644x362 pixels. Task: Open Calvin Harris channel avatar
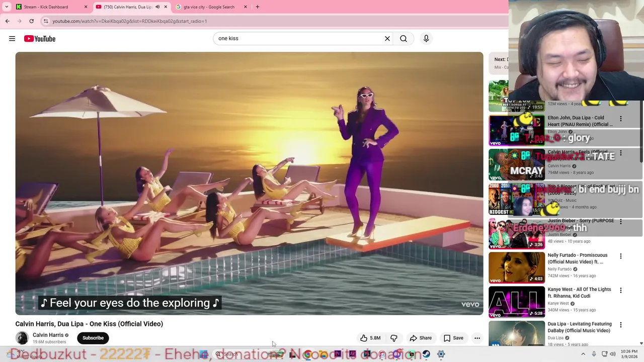(x=22, y=338)
